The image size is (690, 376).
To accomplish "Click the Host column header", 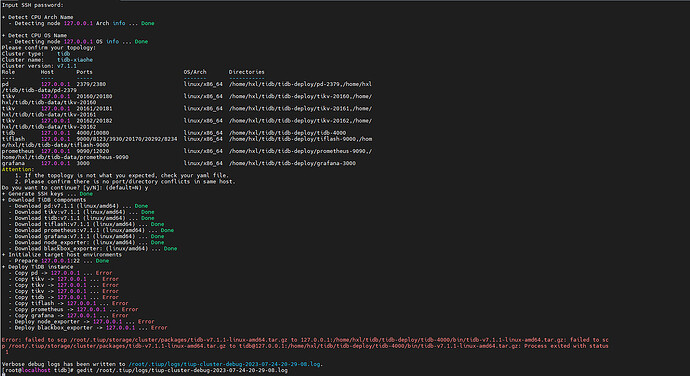I will (x=47, y=72).
